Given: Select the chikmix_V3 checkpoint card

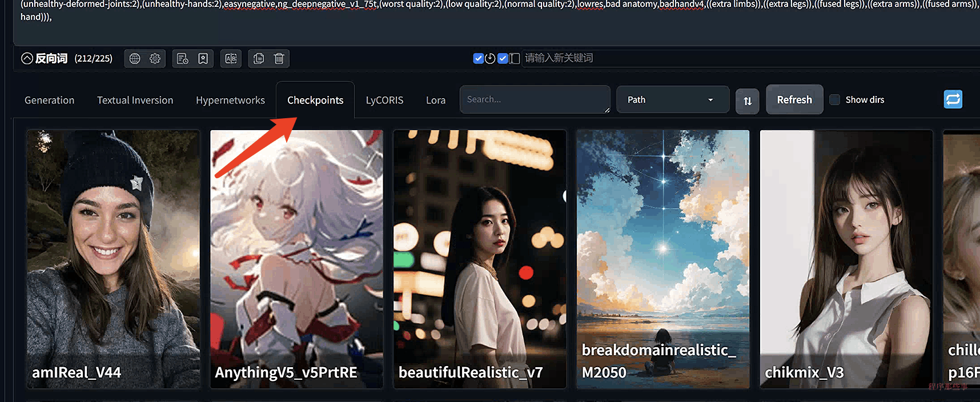Looking at the screenshot, I should click(x=846, y=259).
